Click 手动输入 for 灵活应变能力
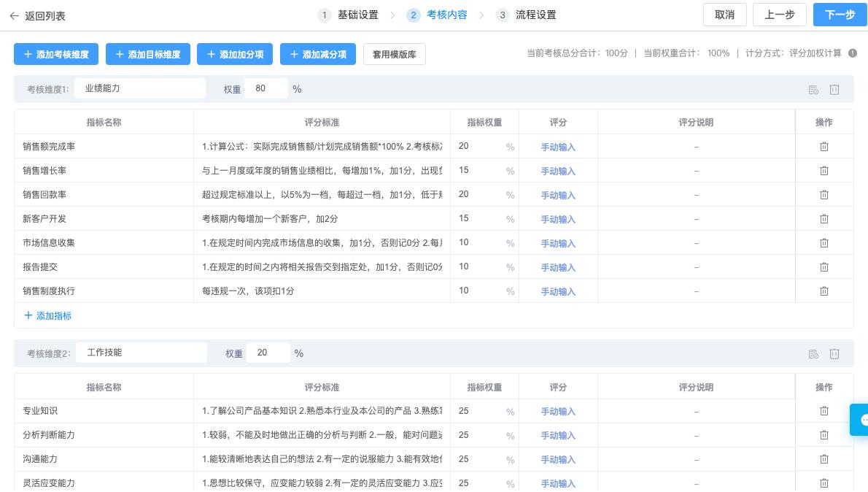The width and height of the screenshot is (868, 492). coord(558,484)
